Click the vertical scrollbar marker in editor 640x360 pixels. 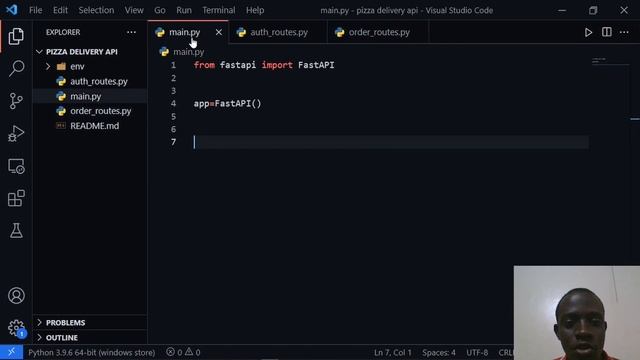tap(635, 119)
